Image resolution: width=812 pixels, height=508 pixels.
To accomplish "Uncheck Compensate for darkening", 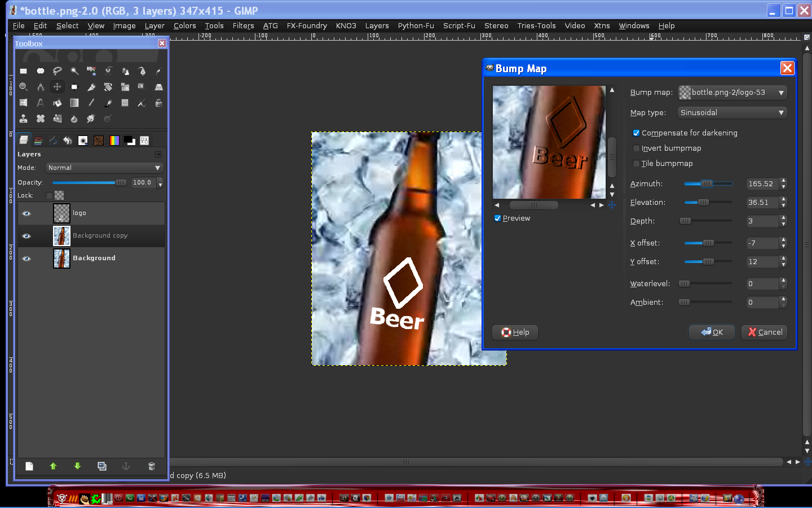I will click(x=637, y=133).
